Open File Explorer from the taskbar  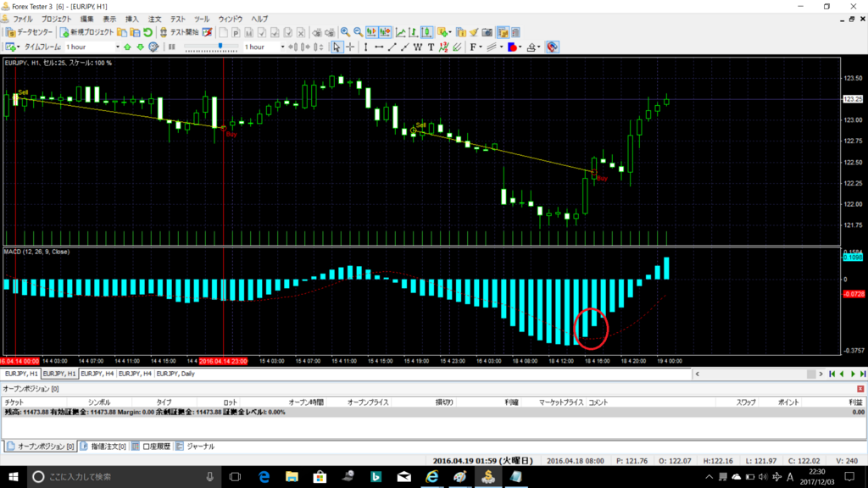pos(292,476)
